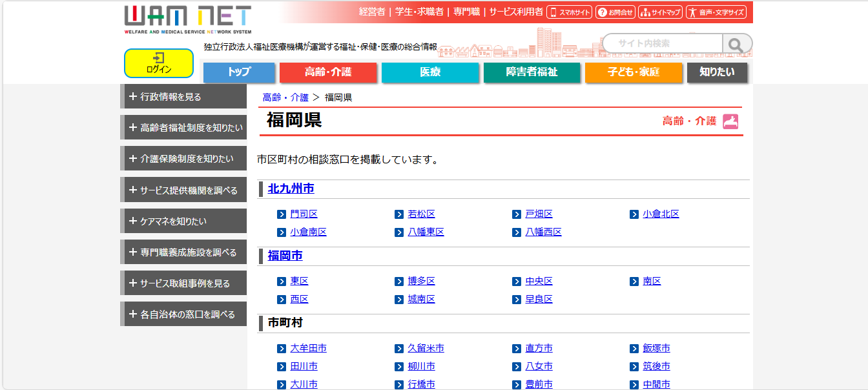Click the search magnifier icon
The height and width of the screenshot is (390, 868).
pos(736,44)
